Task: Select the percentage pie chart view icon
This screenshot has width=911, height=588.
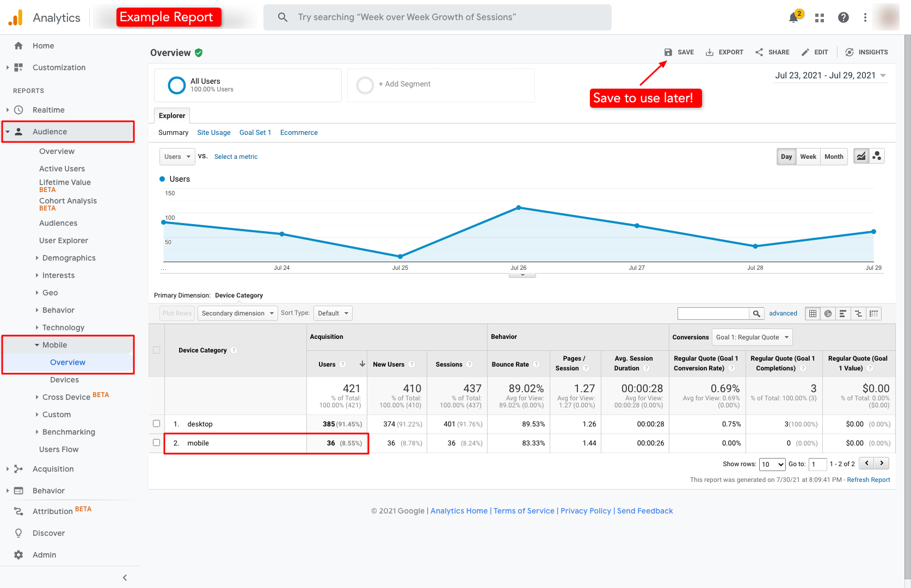Action: click(827, 313)
